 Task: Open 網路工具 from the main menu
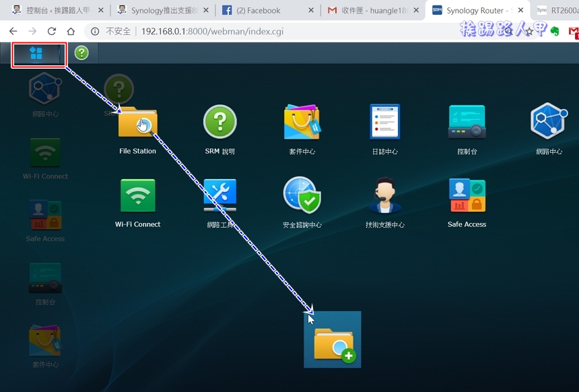[x=219, y=203]
